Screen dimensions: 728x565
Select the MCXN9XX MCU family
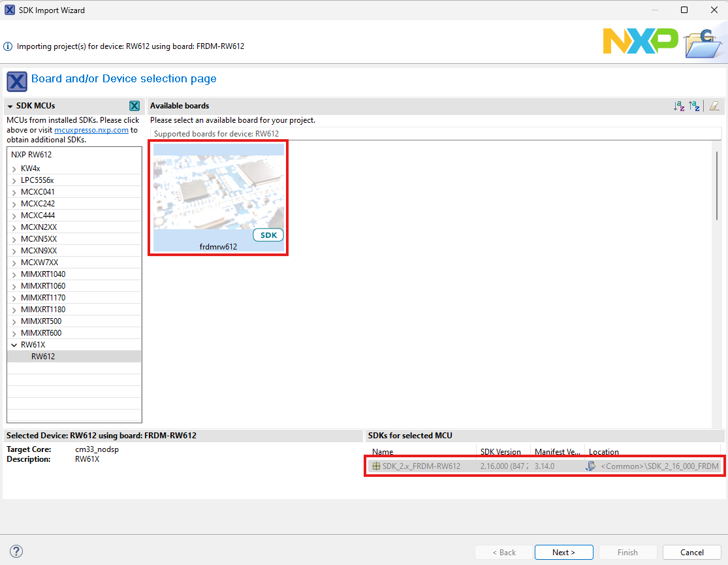(x=39, y=251)
